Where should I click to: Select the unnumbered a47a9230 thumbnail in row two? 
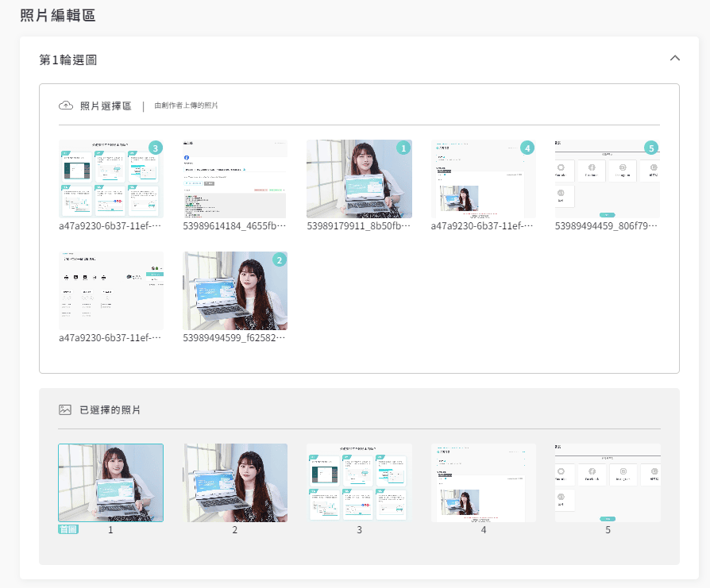coord(111,290)
